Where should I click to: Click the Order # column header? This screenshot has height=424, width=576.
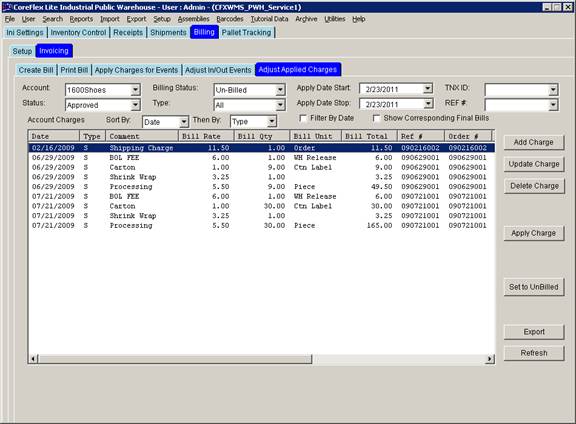point(468,136)
